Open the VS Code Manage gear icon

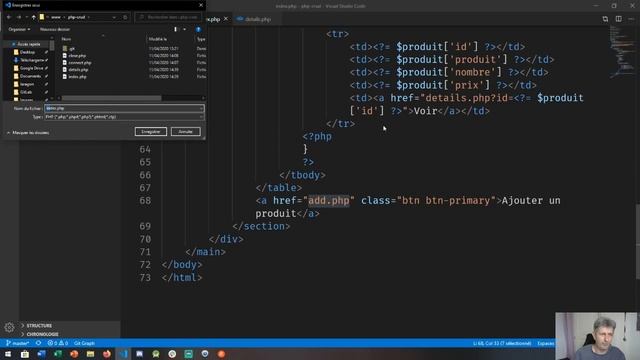[9, 327]
